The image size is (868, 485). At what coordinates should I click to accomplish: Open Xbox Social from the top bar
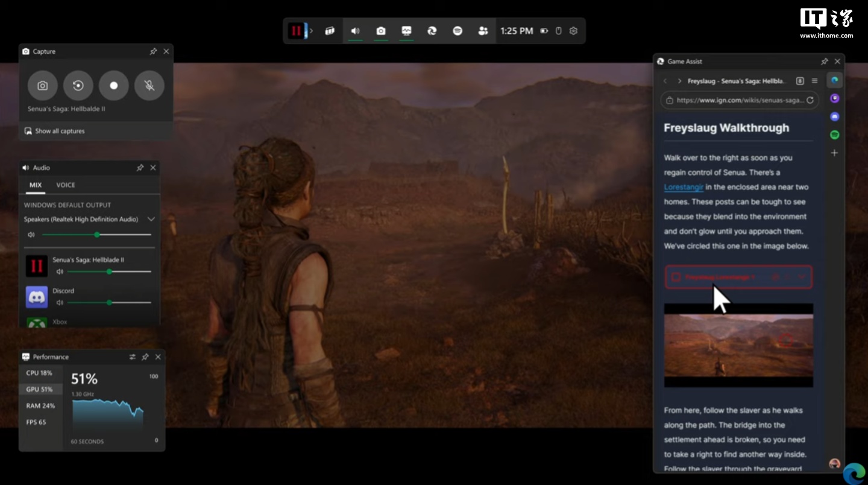point(483,31)
